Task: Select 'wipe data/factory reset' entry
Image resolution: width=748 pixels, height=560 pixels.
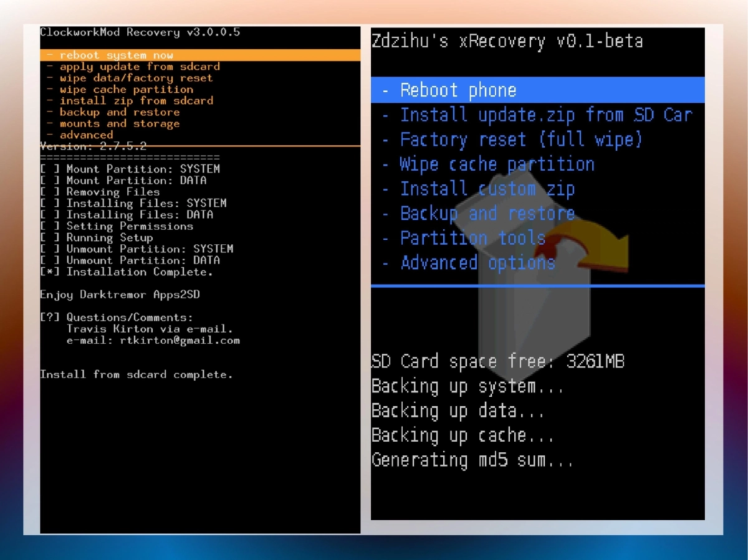Action: click(x=136, y=78)
